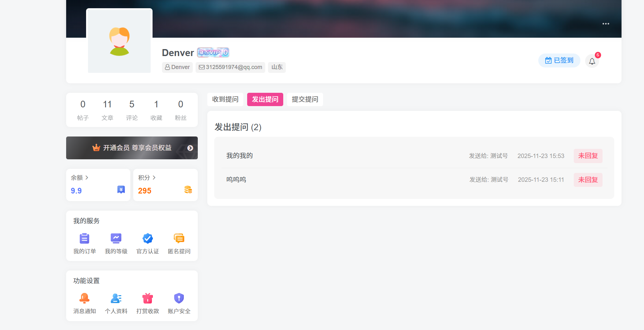
Task: Click Denver's profile avatar
Action: click(119, 41)
